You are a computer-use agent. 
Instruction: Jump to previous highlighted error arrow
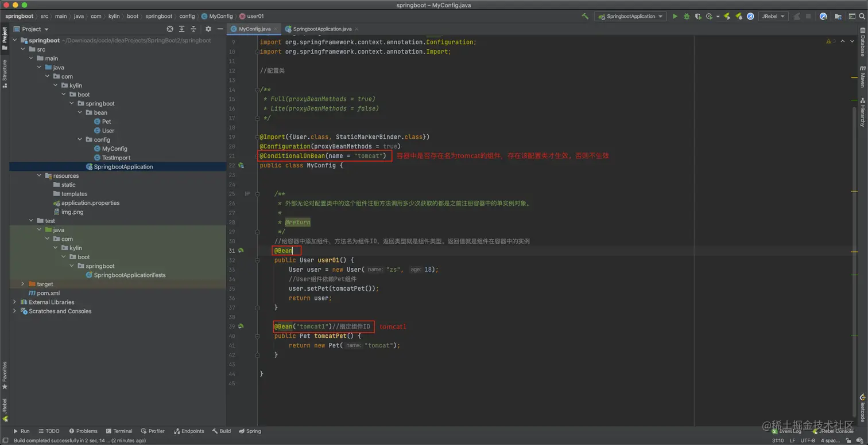(843, 41)
